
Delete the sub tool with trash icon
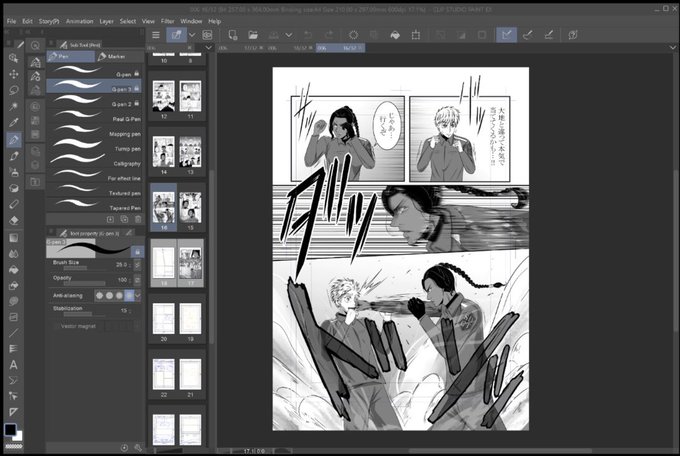[x=138, y=220]
